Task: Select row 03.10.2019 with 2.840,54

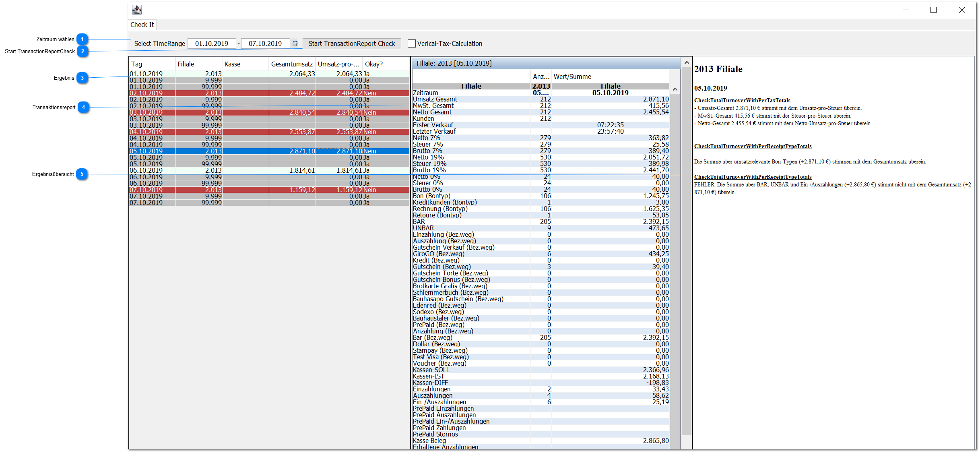Action: (269, 112)
